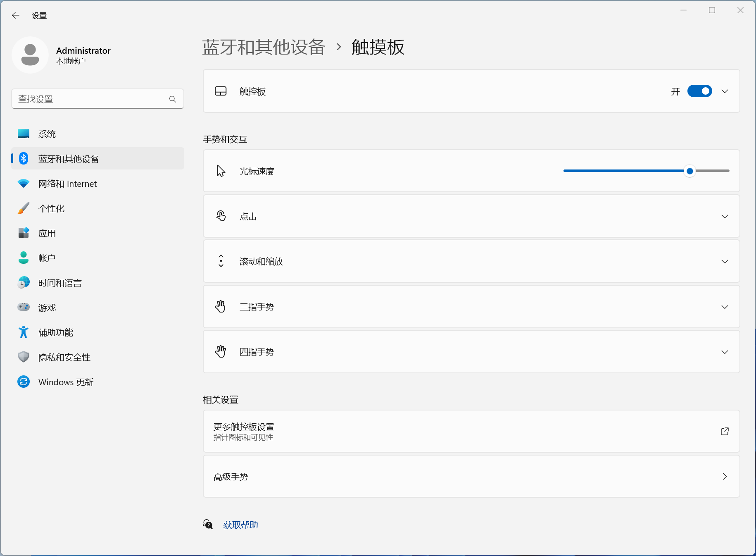Click the 隐私和安全性 shield icon
The image size is (756, 556).
click(x=24, y=357)
